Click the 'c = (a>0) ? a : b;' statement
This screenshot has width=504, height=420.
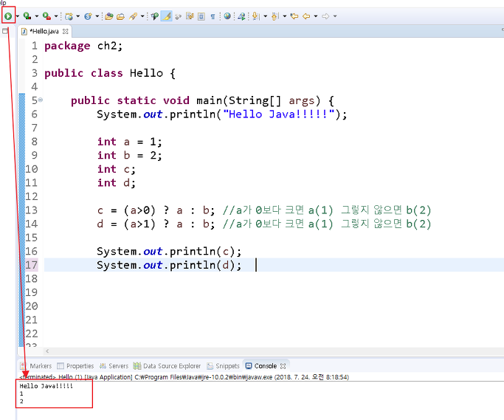click(x=156, y=210)
